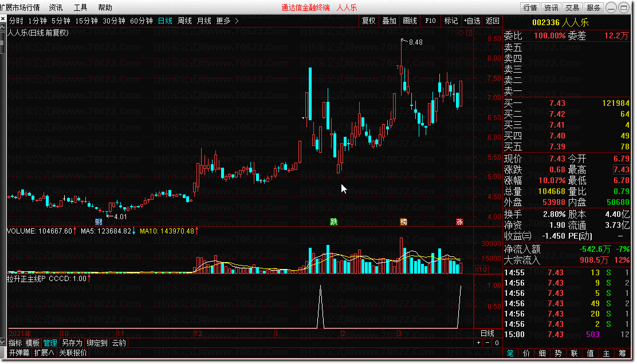Viewport: 637px width, 364px height.
Task: Open the 扩展市场行情 menu
Action: [x=20, y=7]
